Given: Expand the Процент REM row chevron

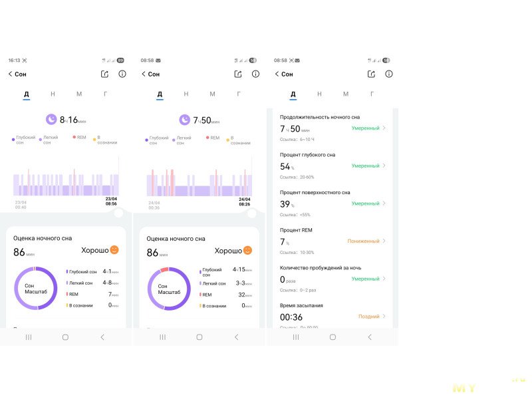Looking at the screenshot, I should point(384,241).
